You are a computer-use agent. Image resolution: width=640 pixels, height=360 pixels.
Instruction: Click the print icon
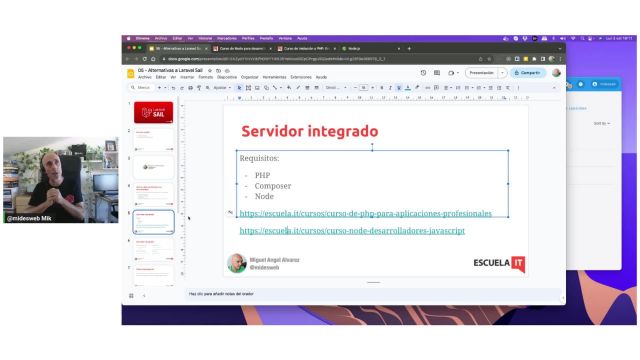[190, 88]
